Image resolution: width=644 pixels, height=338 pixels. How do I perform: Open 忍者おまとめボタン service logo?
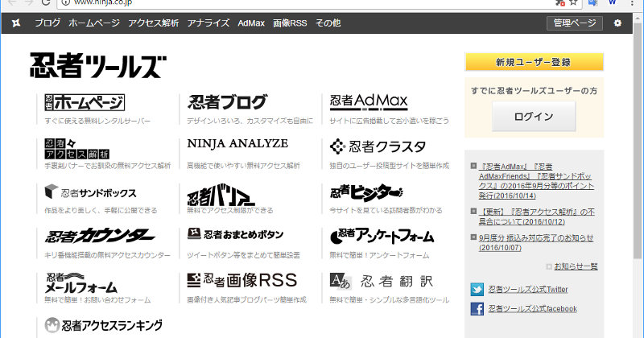pyautogui.click(x=235, y=234)
